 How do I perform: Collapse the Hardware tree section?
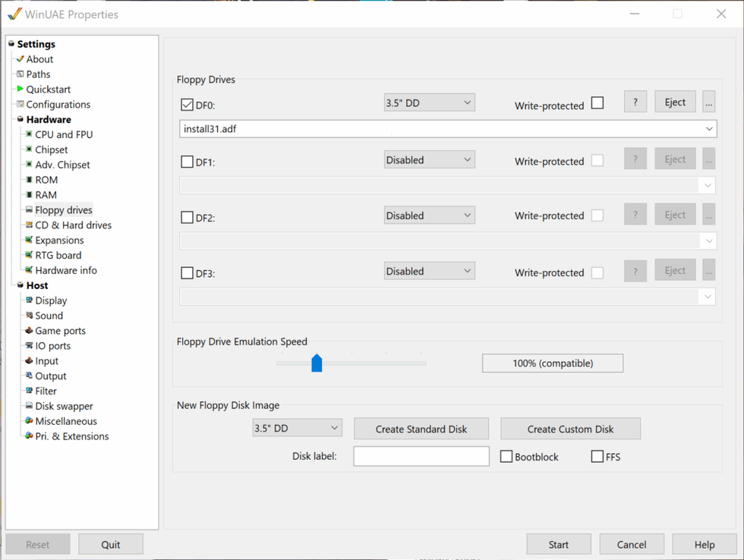click(x=20, y=119)
